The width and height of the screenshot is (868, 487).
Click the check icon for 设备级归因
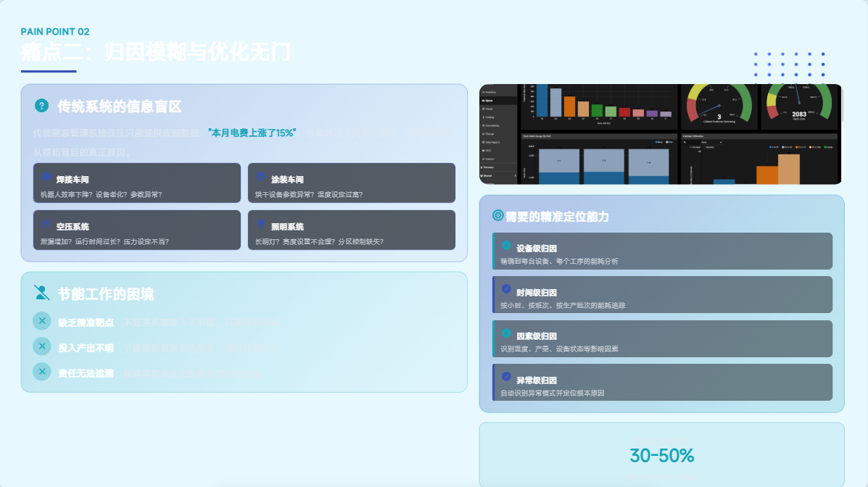coord(506,245)
